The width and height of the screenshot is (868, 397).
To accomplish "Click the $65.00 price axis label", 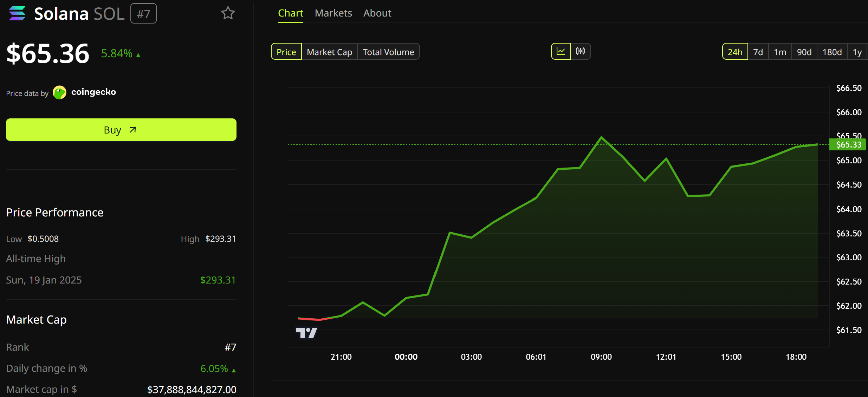I will click(x=849, y=161).
